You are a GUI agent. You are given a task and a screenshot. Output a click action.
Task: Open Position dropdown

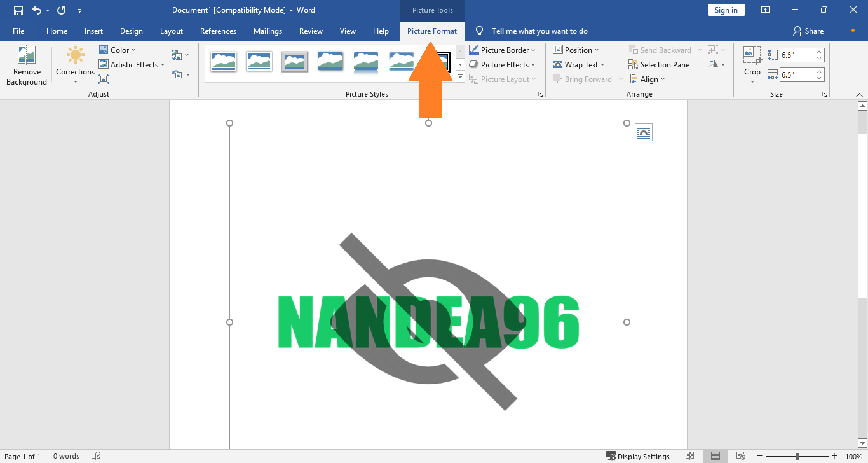coord(576,50)
